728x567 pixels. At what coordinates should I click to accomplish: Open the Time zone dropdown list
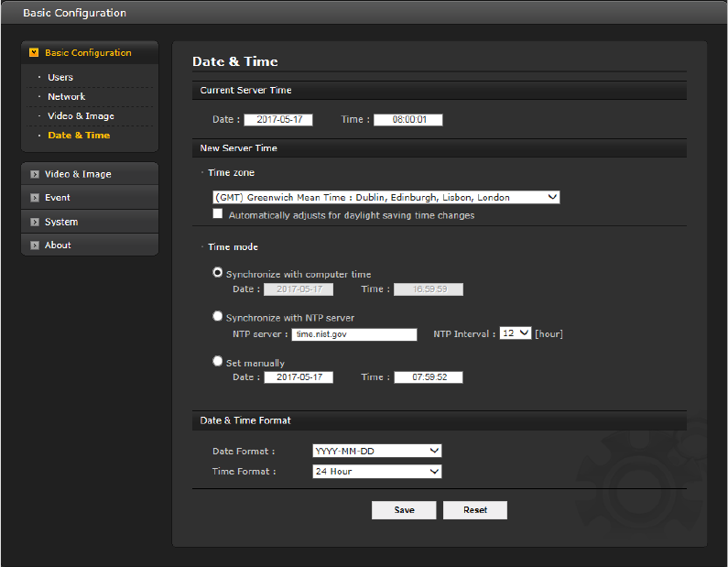(386, 197)
